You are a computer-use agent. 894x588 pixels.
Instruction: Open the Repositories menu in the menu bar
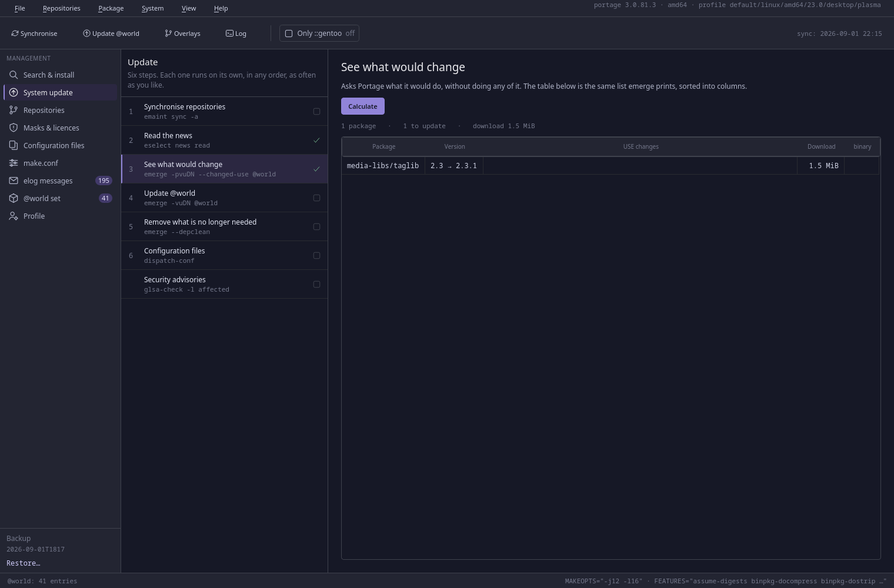(x=62, y=8)
